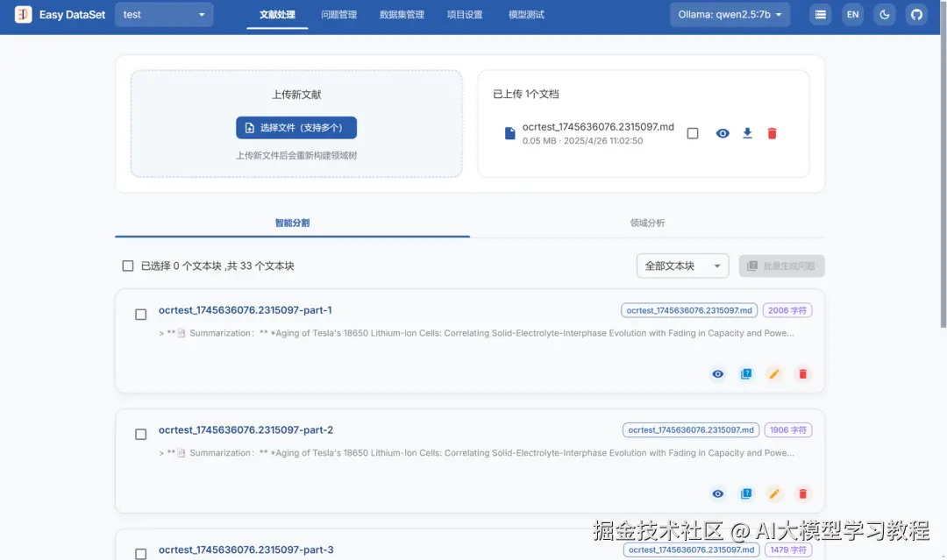Switch to the 文献处理 tab
The height and width of the screenshot is (560, 947).
point(277,15)
